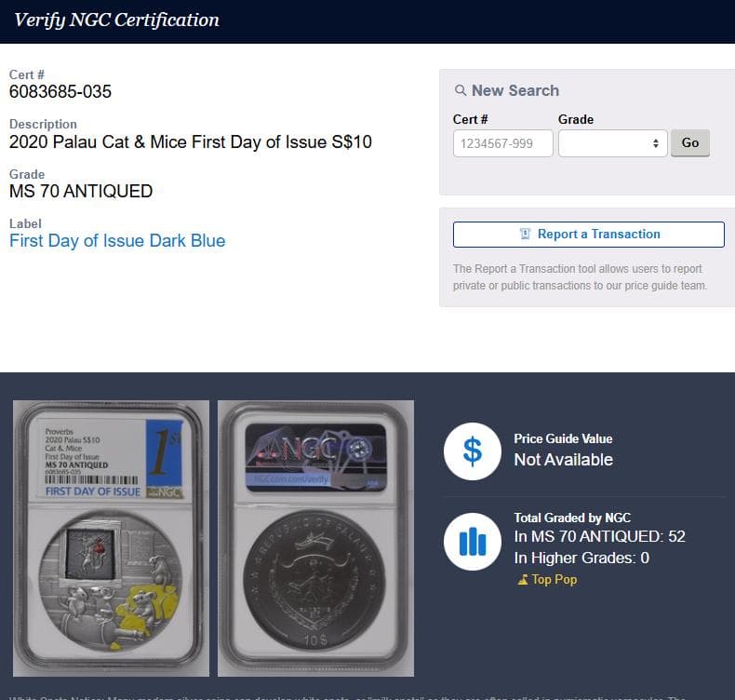The image size is (735, 700).
Task: Click the magnifier icon beside New Search
Action: [x=460, y=91]
